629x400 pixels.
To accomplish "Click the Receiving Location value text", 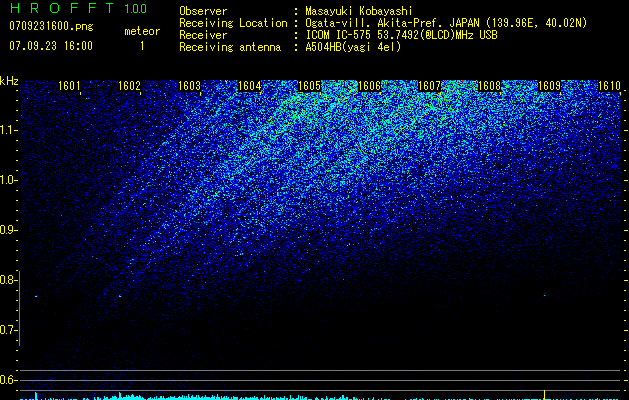I will pos(446,23).
